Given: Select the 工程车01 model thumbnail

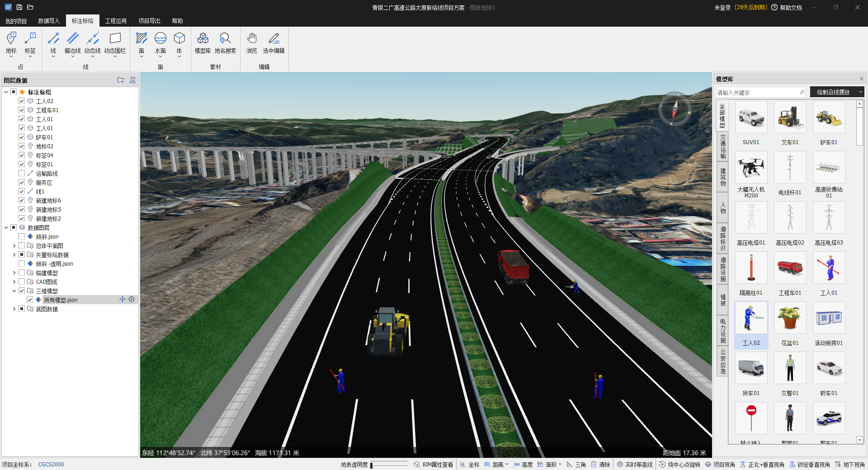Looking at the screenshot, I should point(790,268).
